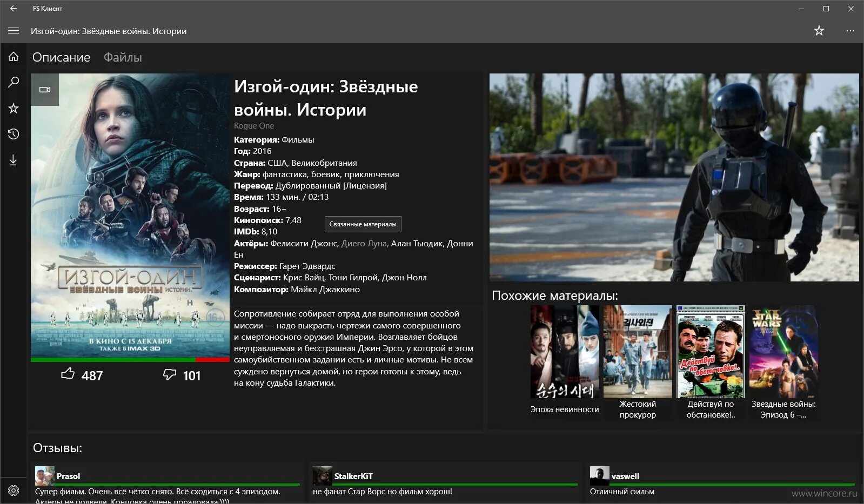The image size is (864, 504).
Task: Open similar title Звездные войны: Эпизод 6
Action: (783, 362)
